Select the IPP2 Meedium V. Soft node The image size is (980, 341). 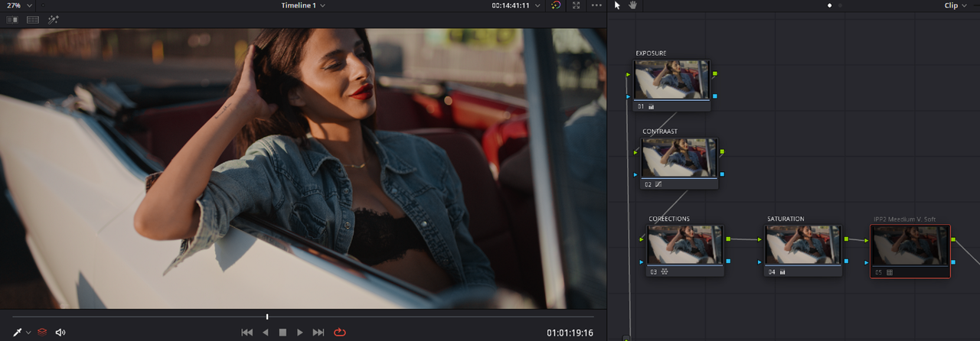click(910, 251)
